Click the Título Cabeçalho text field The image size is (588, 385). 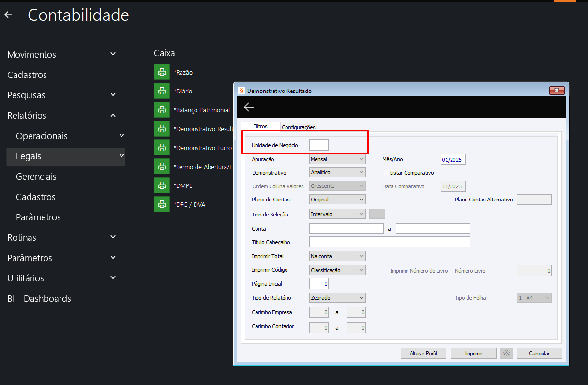(390, 242)
